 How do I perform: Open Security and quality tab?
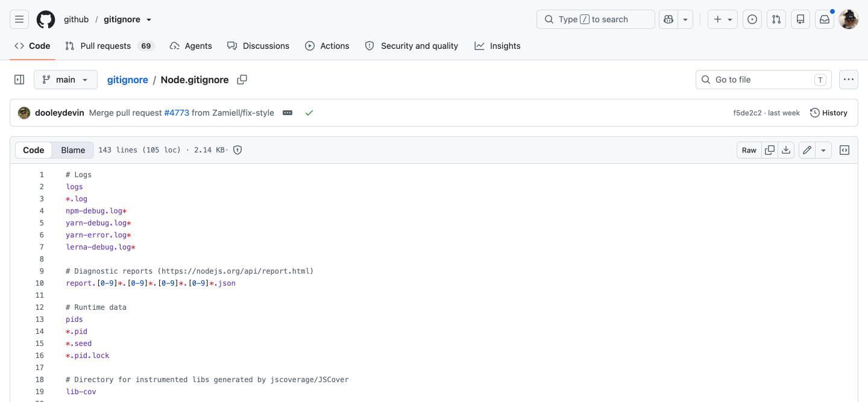pyautogui.click(x=411, y=46)
